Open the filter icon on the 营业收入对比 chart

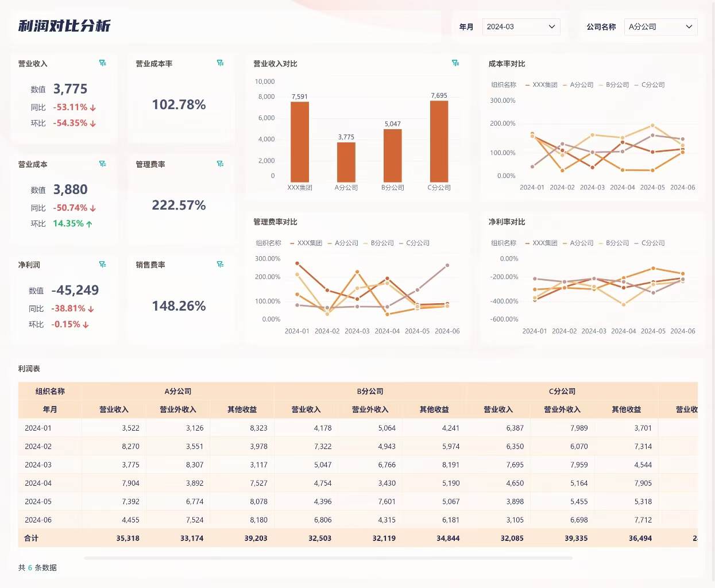(456, 63)
